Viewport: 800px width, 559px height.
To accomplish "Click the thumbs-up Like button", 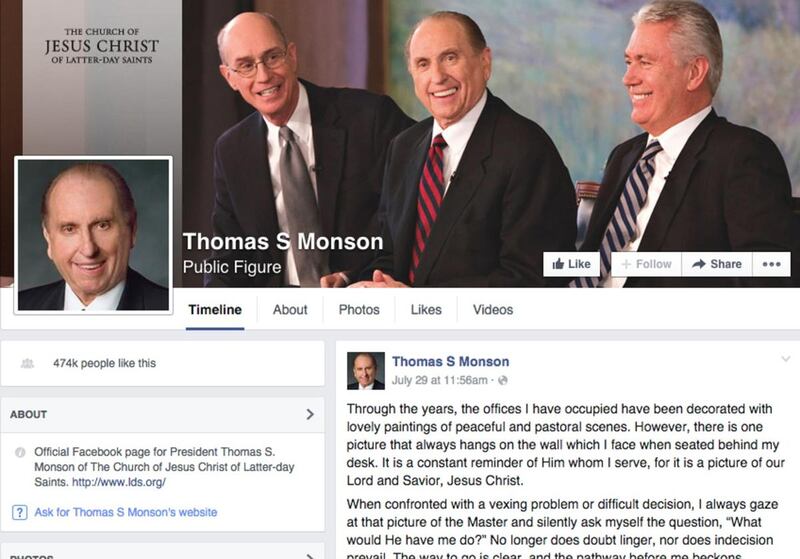I will point(571,264).
